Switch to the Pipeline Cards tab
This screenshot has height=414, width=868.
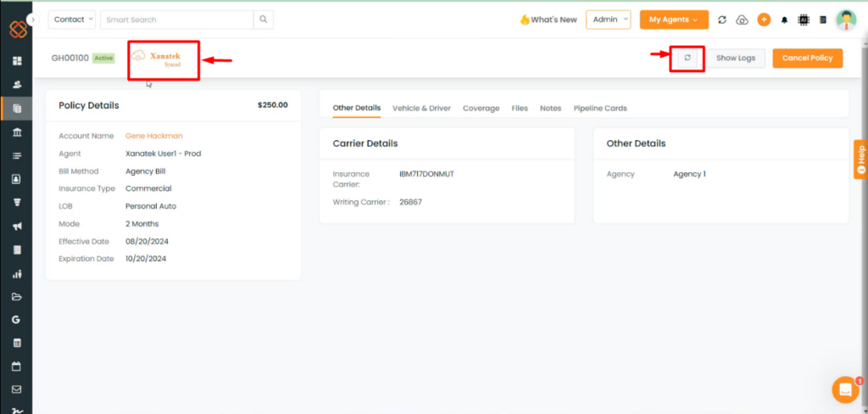click(600, 108)
